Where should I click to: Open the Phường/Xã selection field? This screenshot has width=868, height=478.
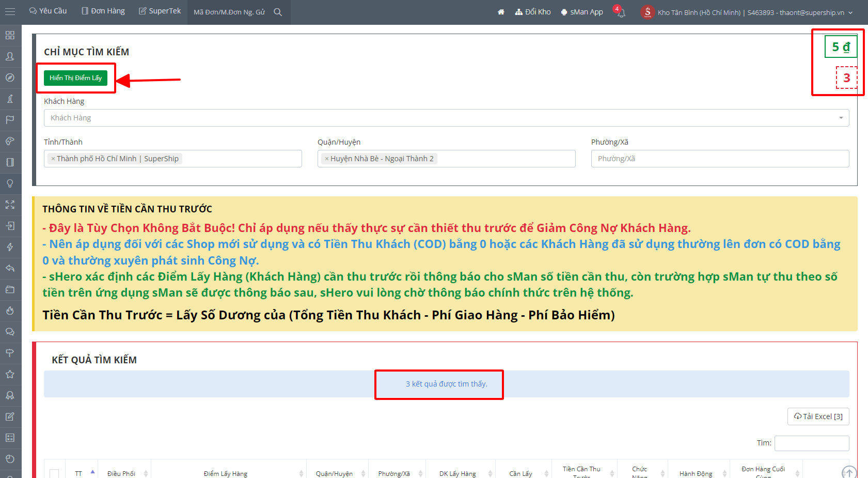[720, 159]
